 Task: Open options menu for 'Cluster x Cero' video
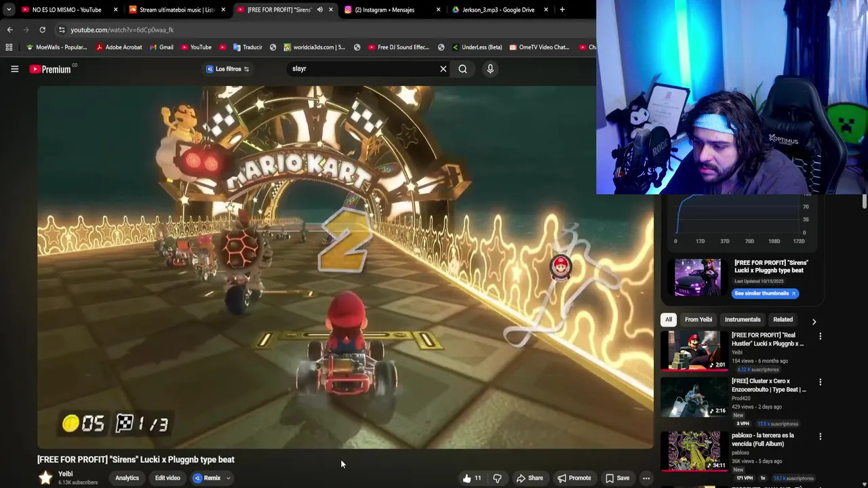820,382
